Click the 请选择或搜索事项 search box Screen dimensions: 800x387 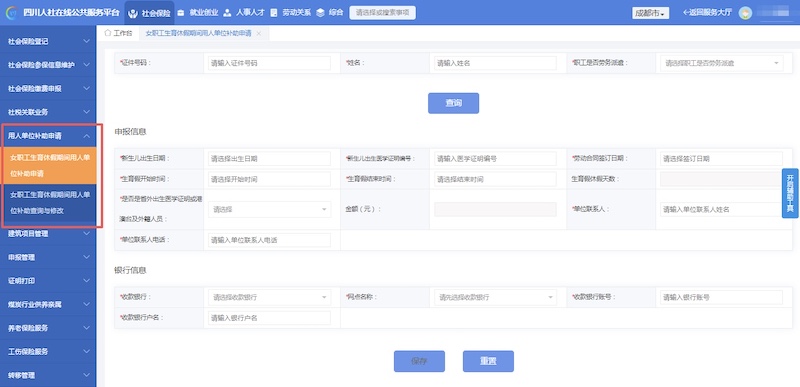pos(382,13)
